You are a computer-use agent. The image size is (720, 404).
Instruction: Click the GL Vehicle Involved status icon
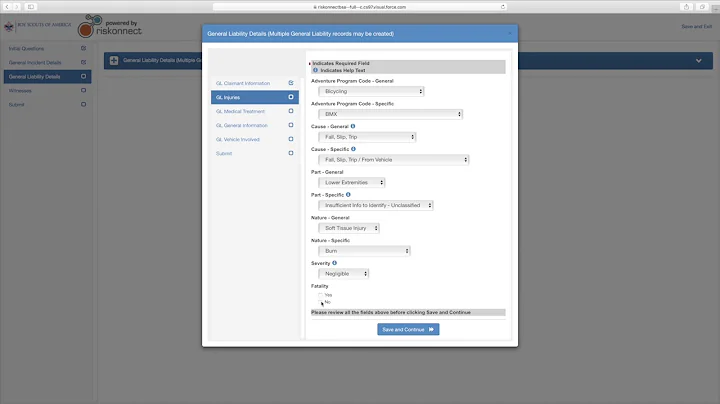tap(291, 139)
